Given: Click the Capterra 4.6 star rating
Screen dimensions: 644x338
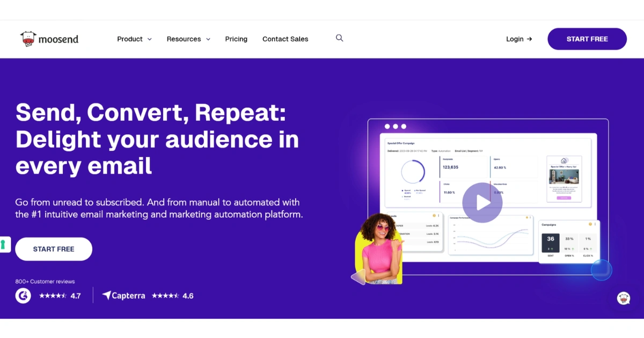Looking at the screenshot, I should pos(172,296).
